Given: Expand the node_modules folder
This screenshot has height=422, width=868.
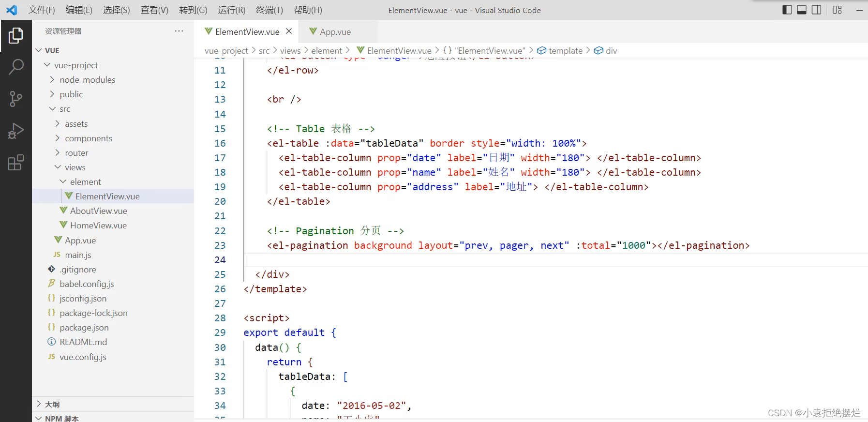Looking at the screenshot, I should point(52,79).
